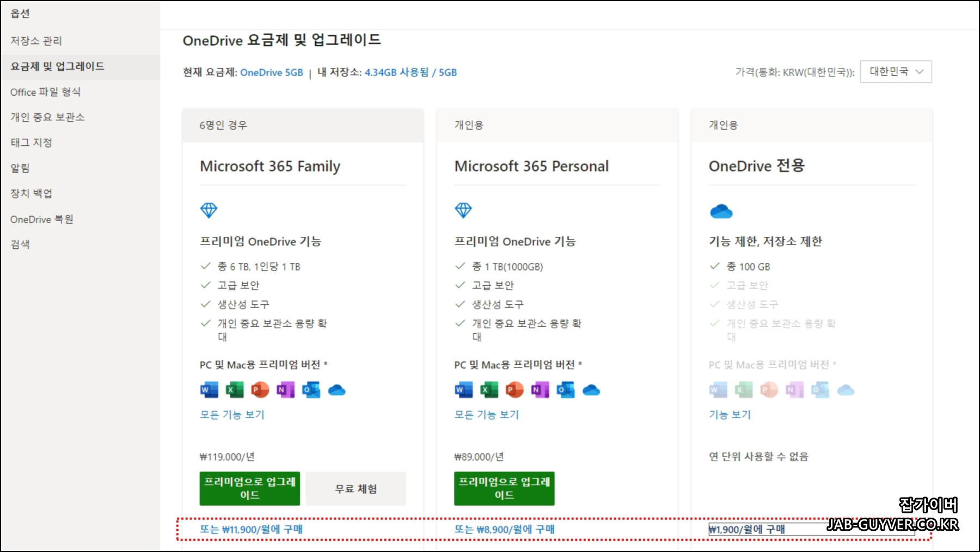This screenshot has width=980, height=552.
Task: Click the premium diamond icon in Family card
Action: (209, 210)
